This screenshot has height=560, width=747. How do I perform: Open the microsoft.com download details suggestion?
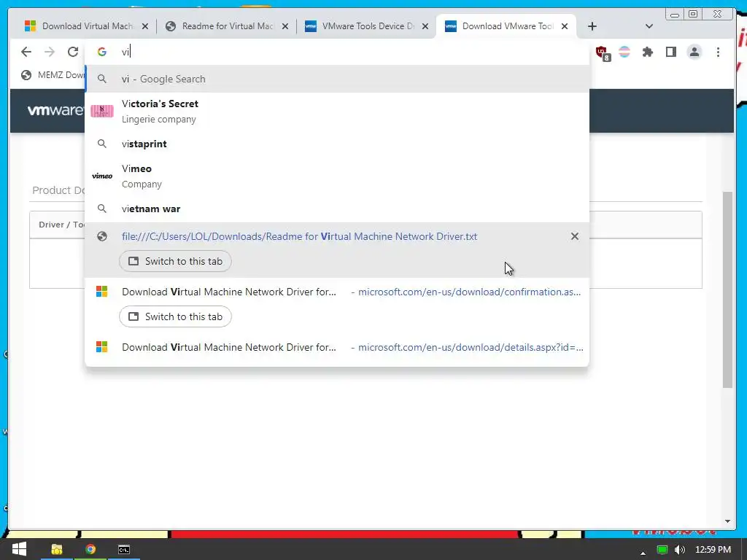pos(337,347)
